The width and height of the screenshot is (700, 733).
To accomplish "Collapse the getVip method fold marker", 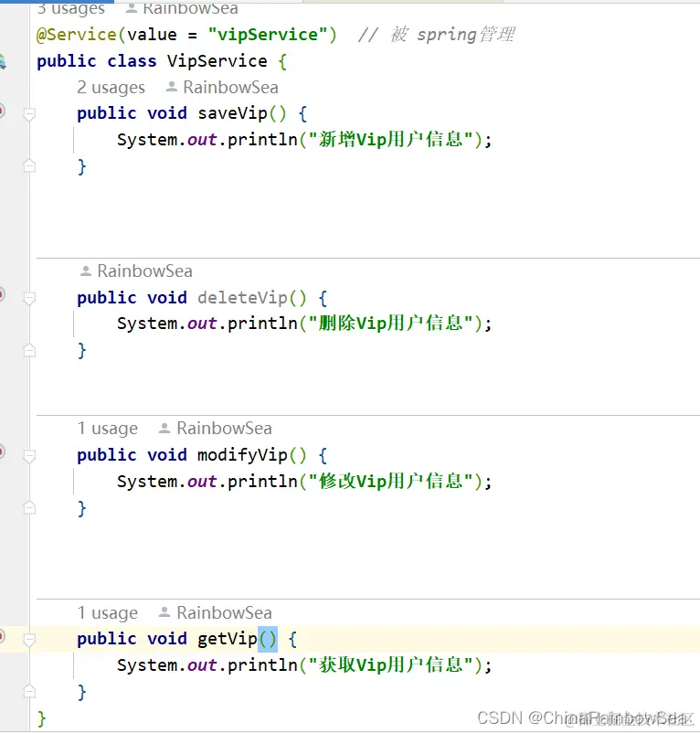I will [x=29, y=639].
